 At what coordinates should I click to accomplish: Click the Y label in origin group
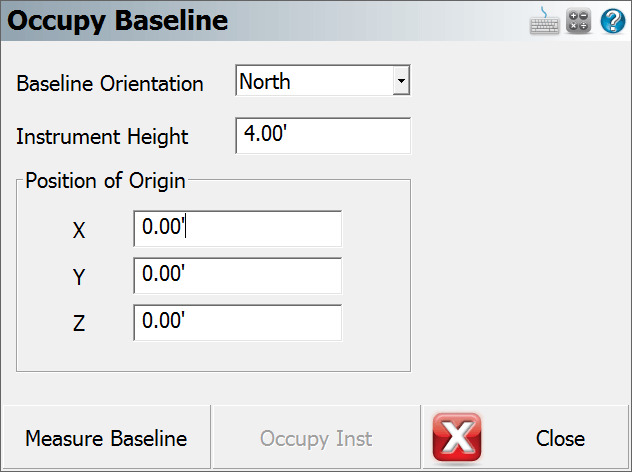(x=79, y=277)
